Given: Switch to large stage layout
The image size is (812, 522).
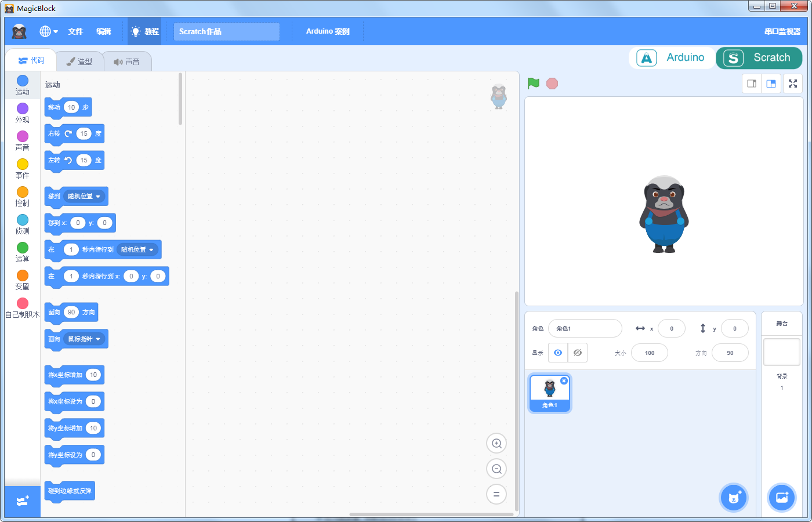Looking at the screenshot, I should coord(771,84).
